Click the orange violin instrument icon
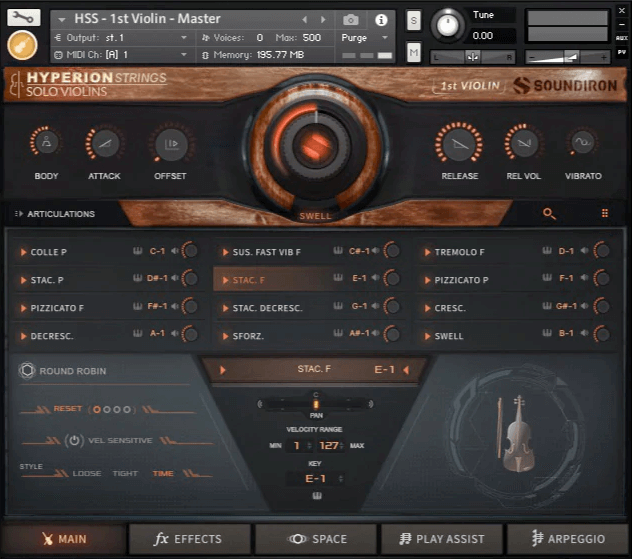The height and width of the screenshot is (559, 632). click(22, 45)
